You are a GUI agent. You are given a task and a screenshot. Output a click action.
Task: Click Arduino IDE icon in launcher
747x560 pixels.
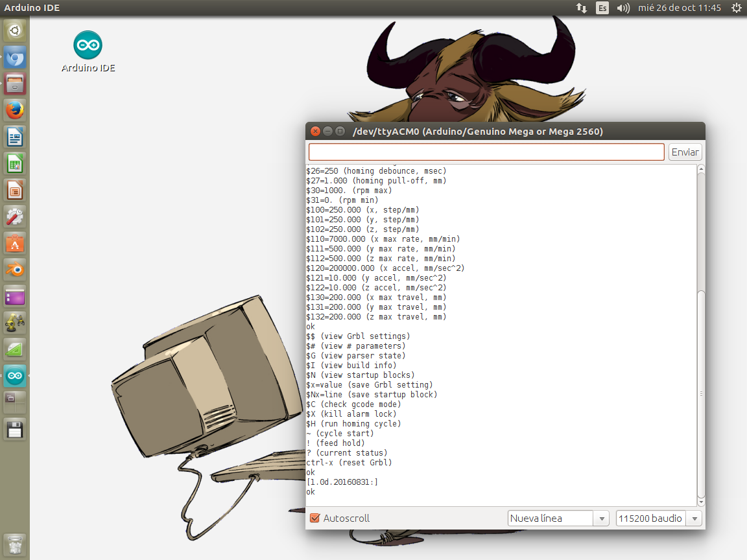pyautogui.click(x=15, y=375)
